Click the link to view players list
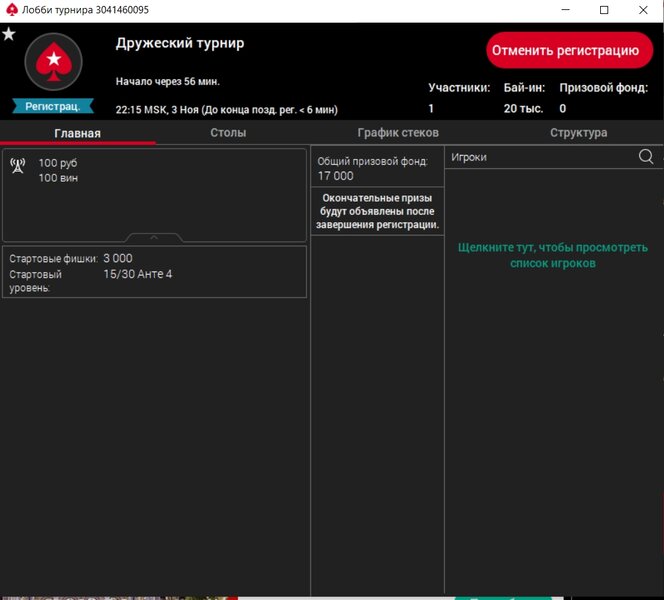664x600 pixels. (x=552, y=255)
